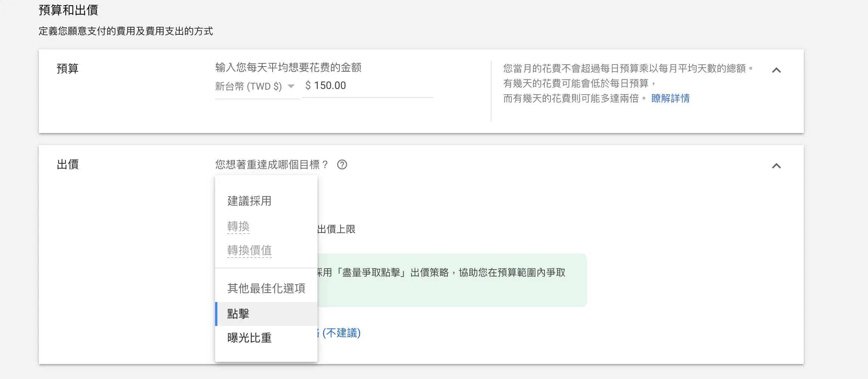Click the 預算和出價 page heading
The image size is (868, 379).
[68, 10]
